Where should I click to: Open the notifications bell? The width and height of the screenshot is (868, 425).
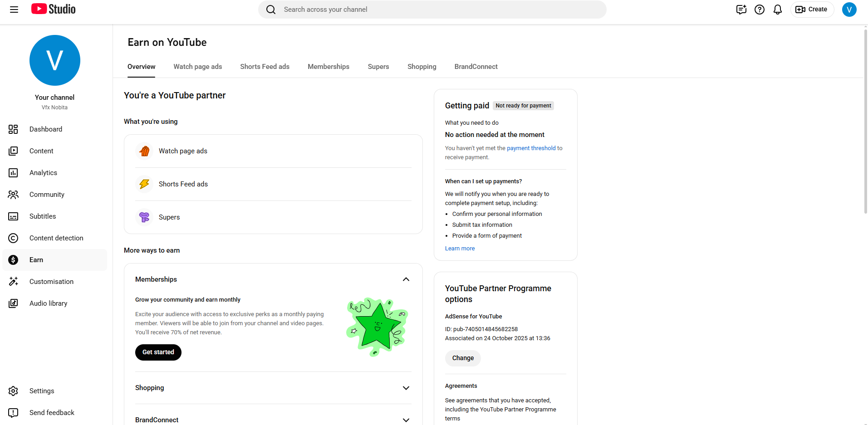pyautogui.click(x=777, y=10)
